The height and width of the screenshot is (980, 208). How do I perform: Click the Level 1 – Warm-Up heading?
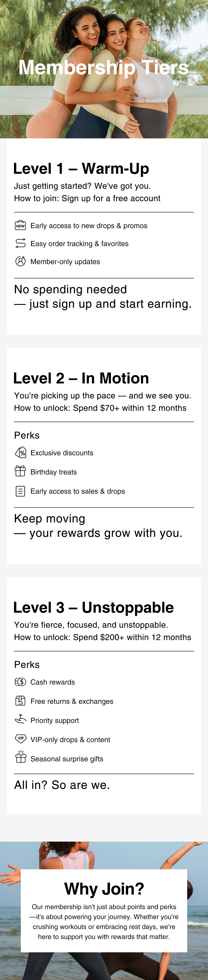[x=81, y=169]
